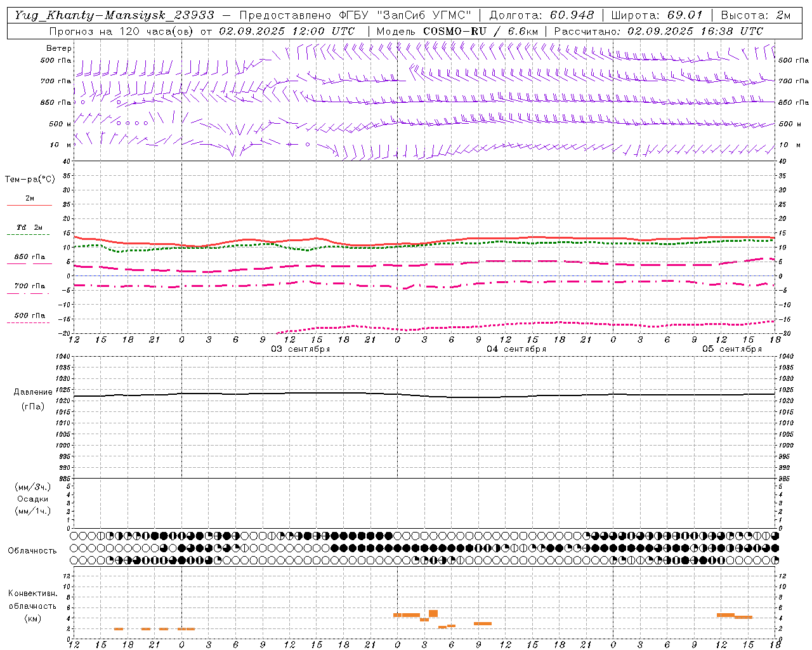Click the Широта: 69.01 header value
The height and width of the screenshot is (650, 812).
pyautogui.click(x=658, y=15)
